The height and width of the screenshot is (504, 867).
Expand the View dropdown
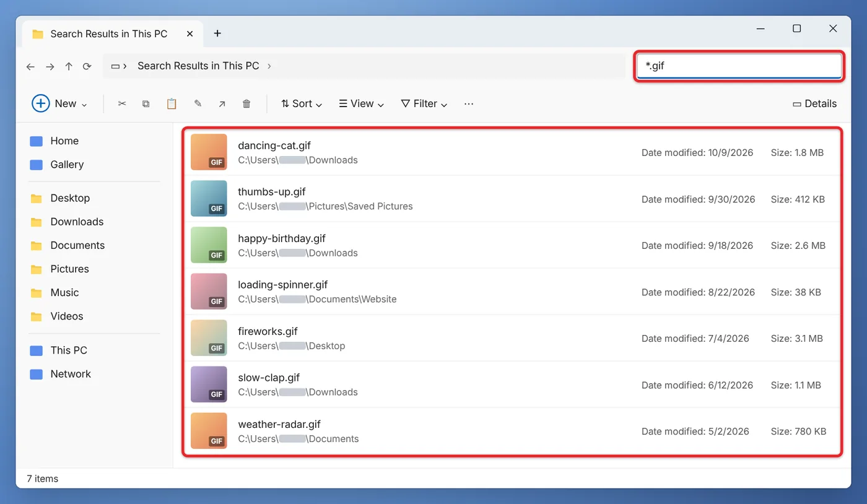point(362,103)
